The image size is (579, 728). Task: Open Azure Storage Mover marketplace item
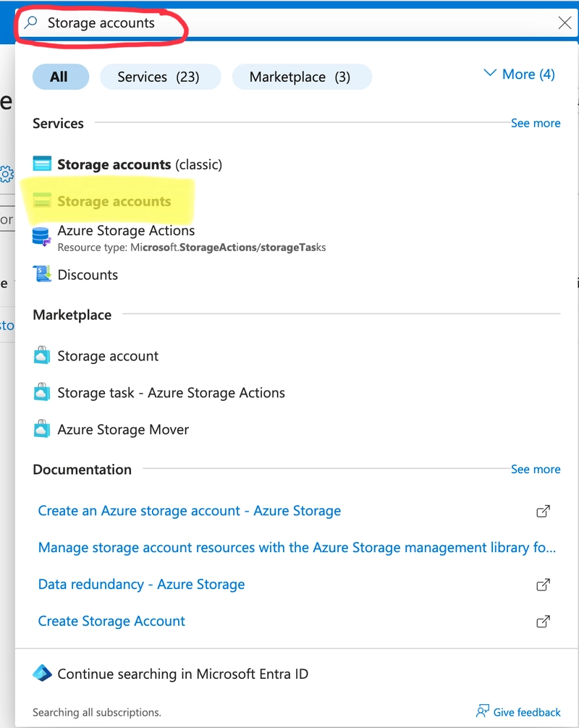click(x=123, y=429)
